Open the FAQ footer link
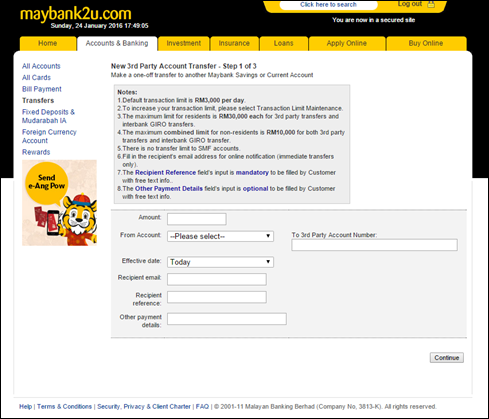The height and width of the screenshot is (419, 489). tap(202, 407)
